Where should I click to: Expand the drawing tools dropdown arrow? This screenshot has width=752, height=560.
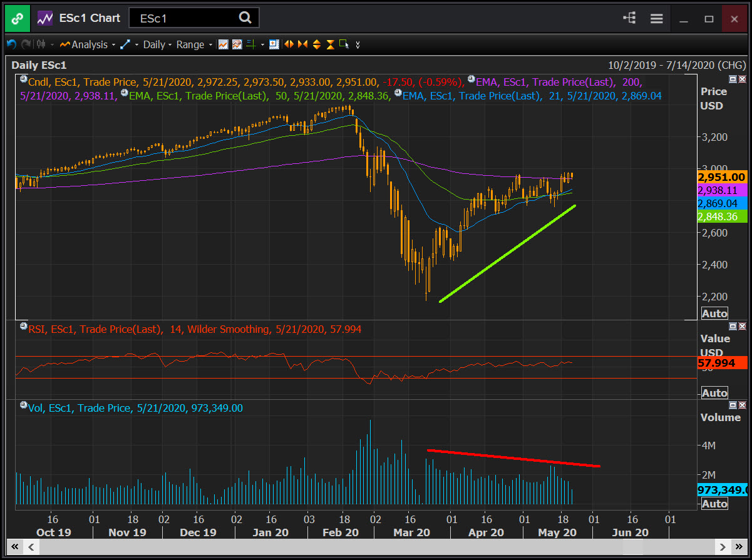click(136, 45)
